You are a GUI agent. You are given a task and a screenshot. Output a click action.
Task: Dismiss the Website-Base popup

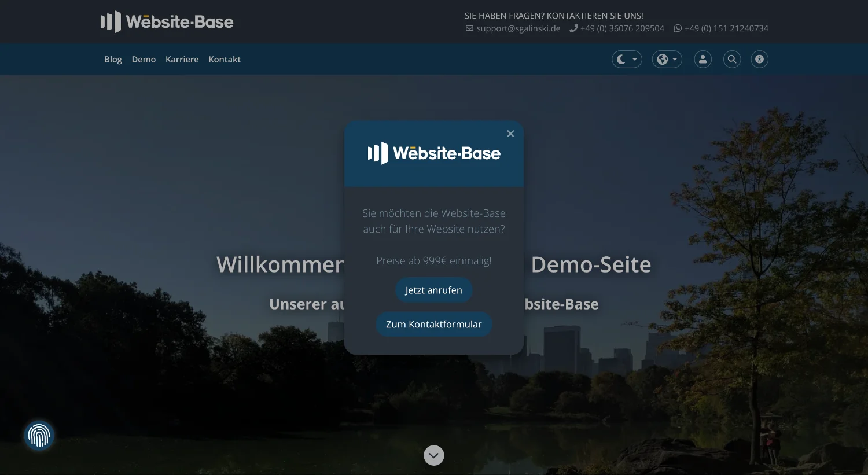pyautogui.click(x=510, y=134)
